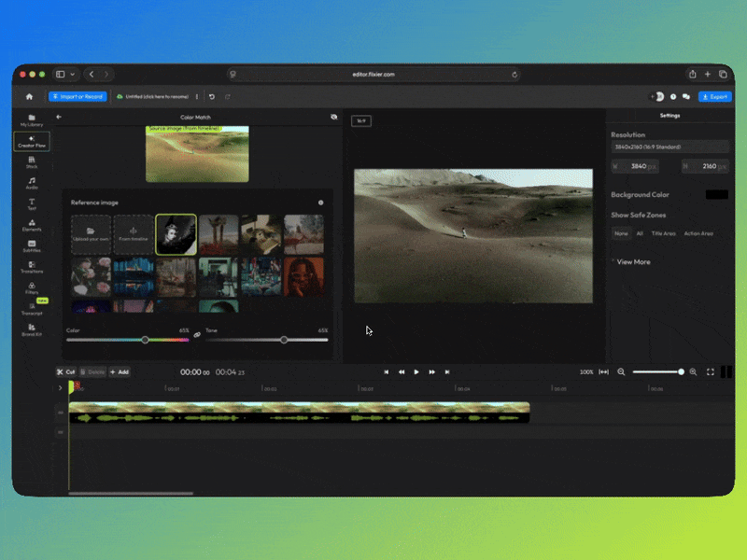747x560 pixels.
Task: Click the Brand Kit sidebar icon
Action: pos(32,329)
